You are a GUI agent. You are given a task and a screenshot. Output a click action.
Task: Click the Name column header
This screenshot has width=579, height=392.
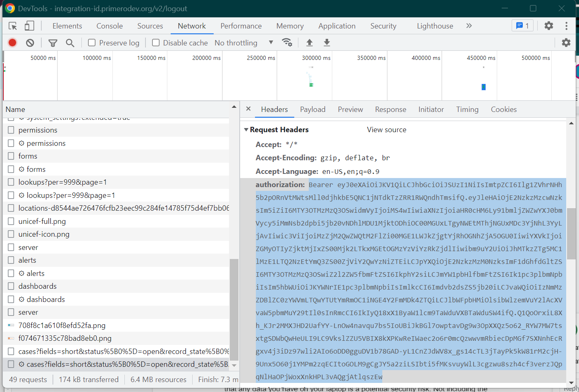tap(15, 109)
